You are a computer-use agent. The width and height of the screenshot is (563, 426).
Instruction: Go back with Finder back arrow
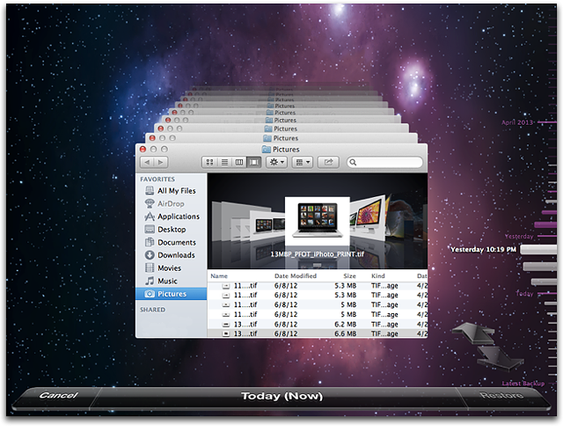click(x=147, y=162)
